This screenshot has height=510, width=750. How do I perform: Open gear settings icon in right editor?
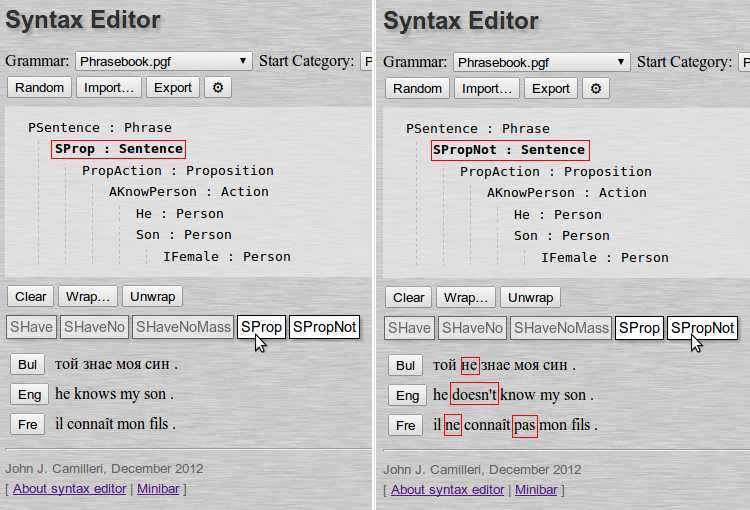pos(596,88)
